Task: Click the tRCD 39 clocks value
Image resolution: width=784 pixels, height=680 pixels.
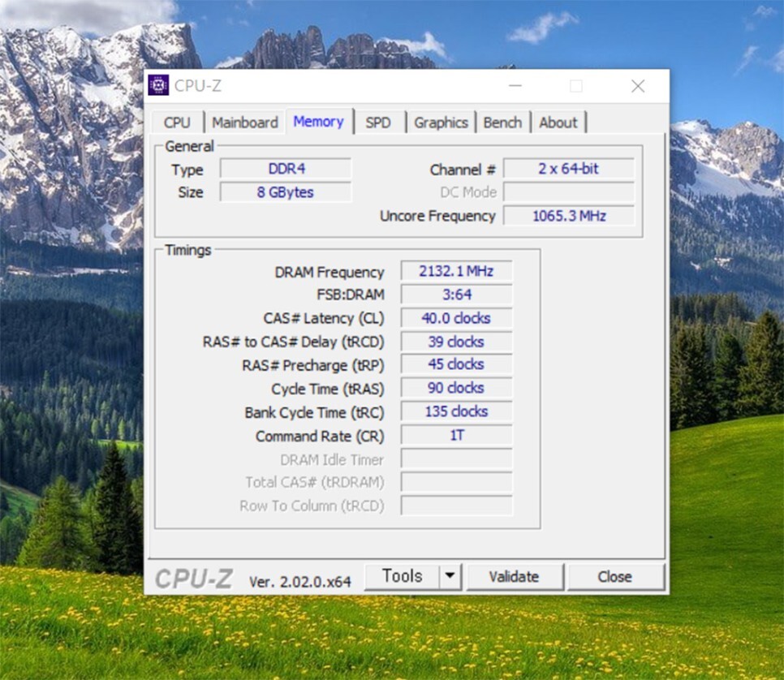Action: click(x=456, y=342)
